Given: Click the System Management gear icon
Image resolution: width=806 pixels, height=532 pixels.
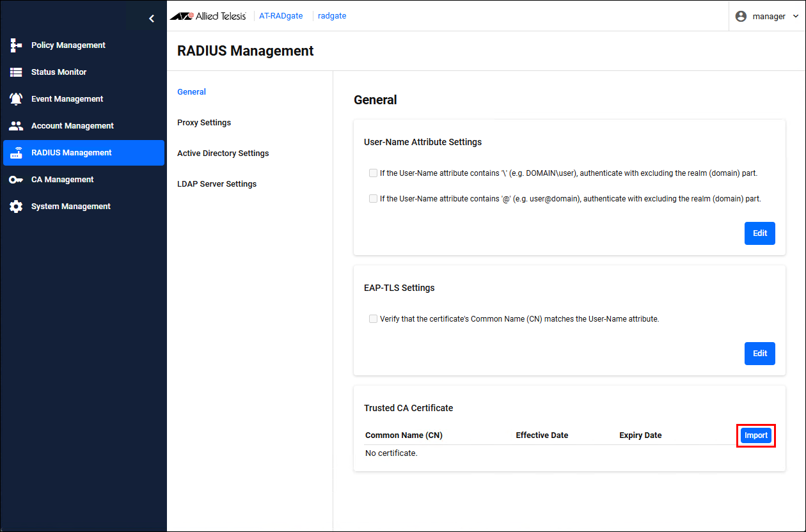Looking at the screenshot, I should [x=16, y=207].
